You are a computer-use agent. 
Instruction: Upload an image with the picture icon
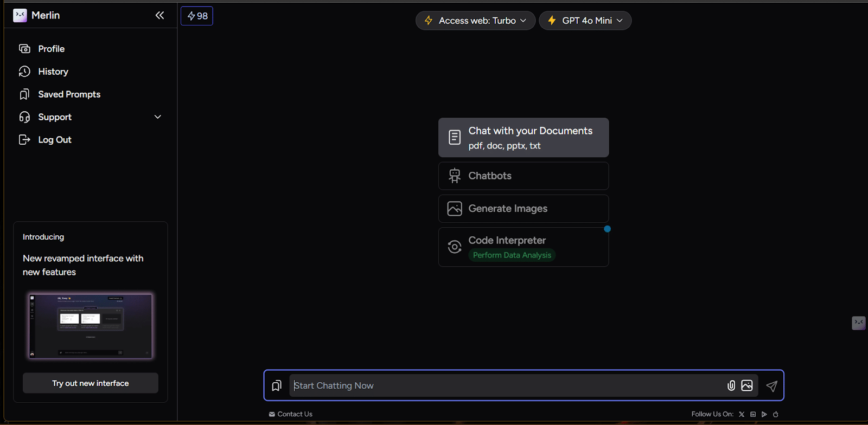[747, 385]
